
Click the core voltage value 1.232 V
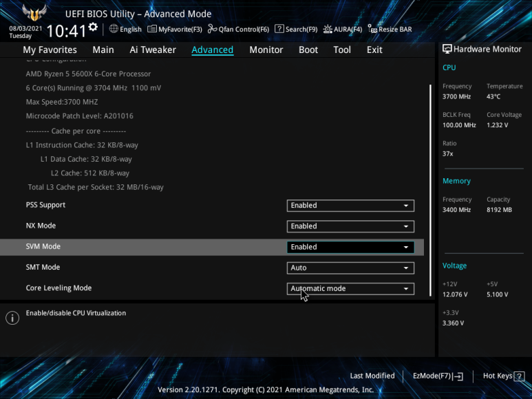tap(497, 125)
